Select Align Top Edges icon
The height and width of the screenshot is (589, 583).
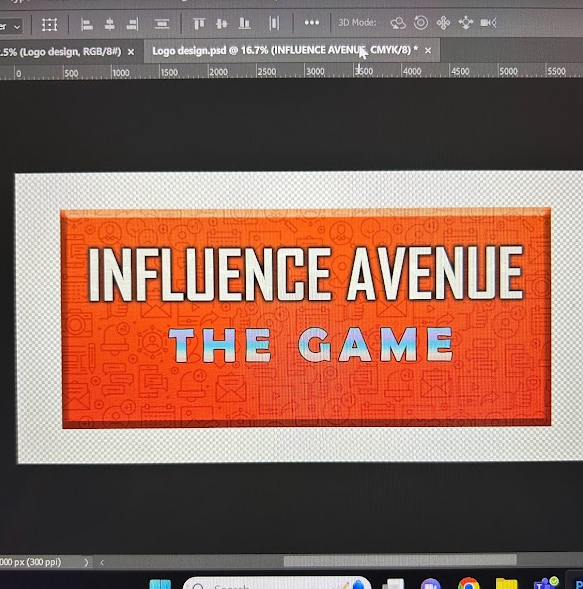pos(199,24)
